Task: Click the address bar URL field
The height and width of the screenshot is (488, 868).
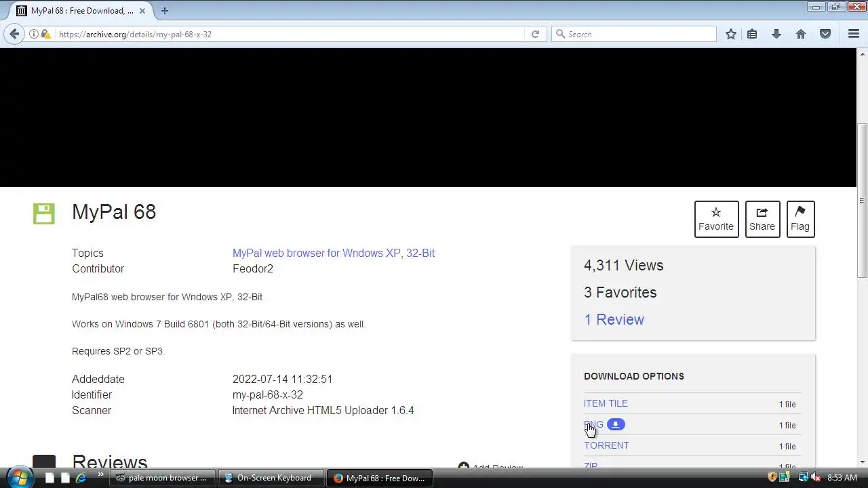Action: [x=290, y=34]
